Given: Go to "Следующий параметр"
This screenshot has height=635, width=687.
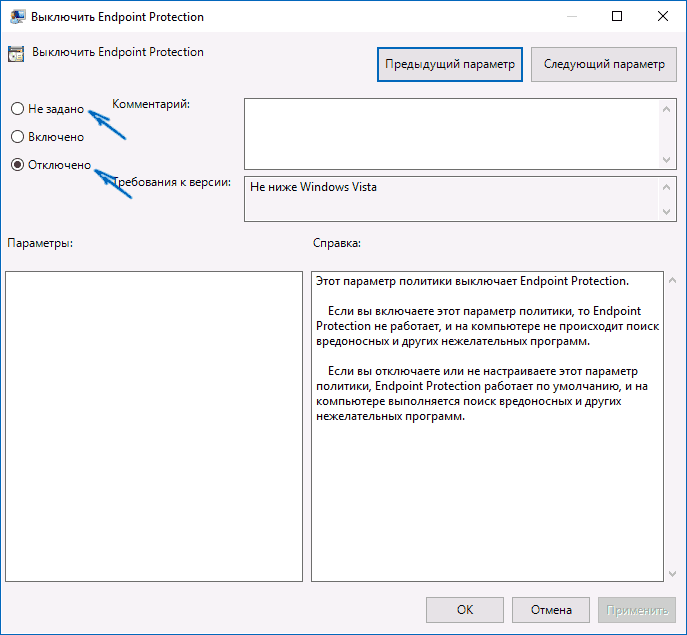Looking at the screenshot, I should pyautogui.click(x=604, y=64).
